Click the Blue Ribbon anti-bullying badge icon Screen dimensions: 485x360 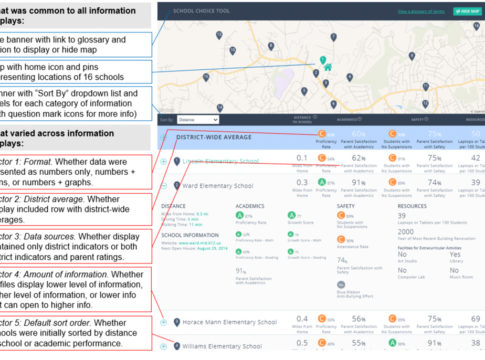341,285
